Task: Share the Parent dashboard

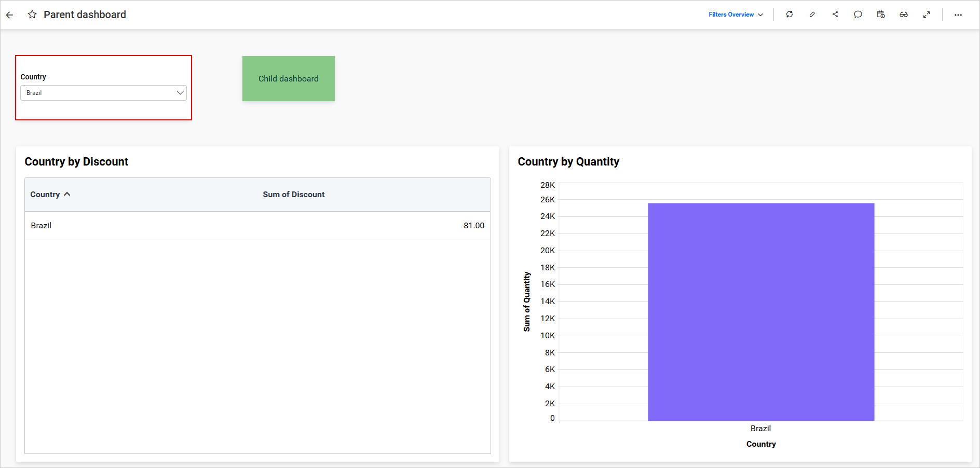Action: click(x=835, y=15)
